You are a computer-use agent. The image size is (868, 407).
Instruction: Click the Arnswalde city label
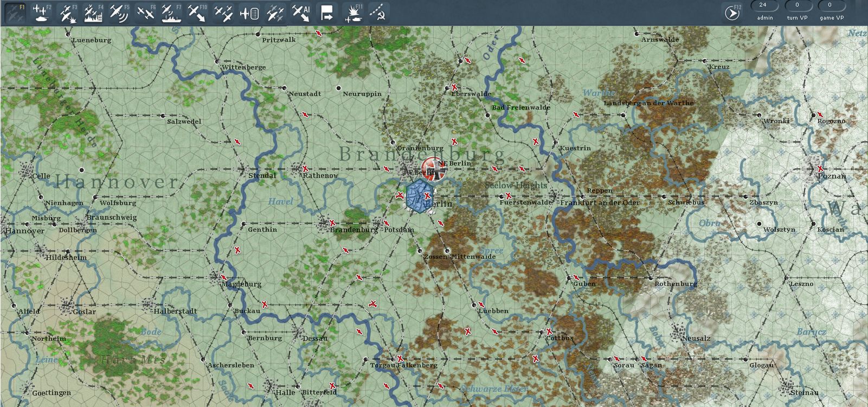pyautogui.click(x=660, y=40)
